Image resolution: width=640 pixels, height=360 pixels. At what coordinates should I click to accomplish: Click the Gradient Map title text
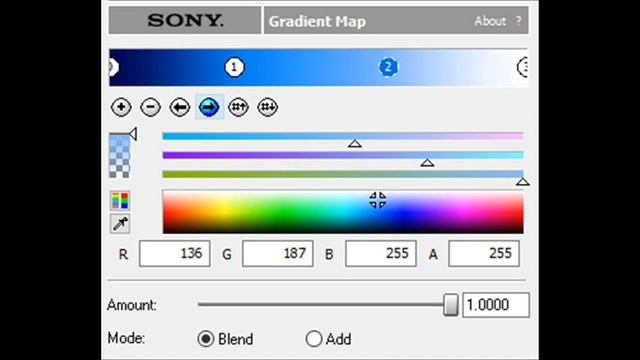coord(317,22)
